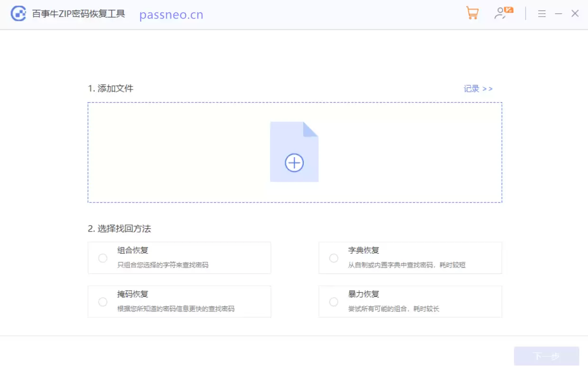
Task: Open the 记录 history link
Action: [x=478, y=89]
